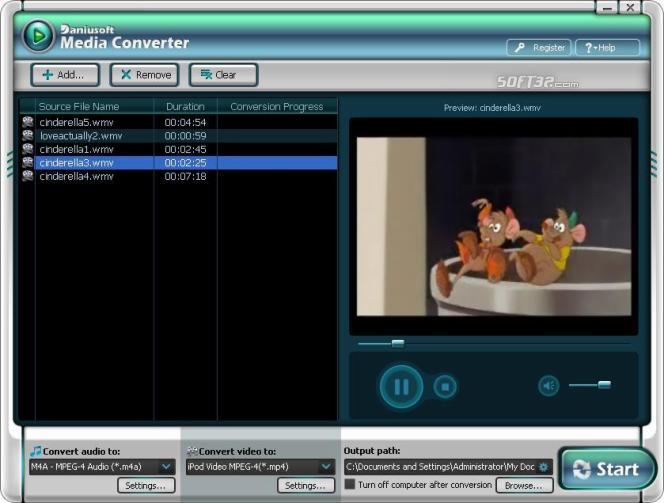Open the Convert audio to dropdown

102,467
